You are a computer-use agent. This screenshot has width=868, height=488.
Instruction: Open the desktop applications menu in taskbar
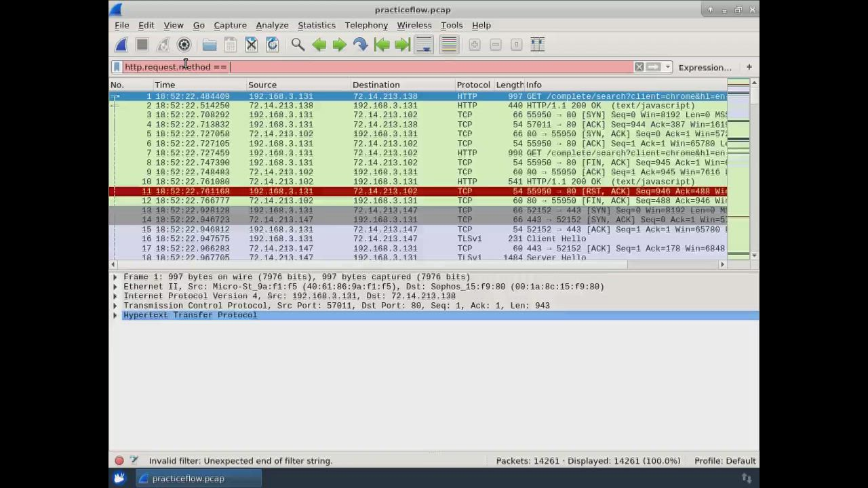click(119, 479)
